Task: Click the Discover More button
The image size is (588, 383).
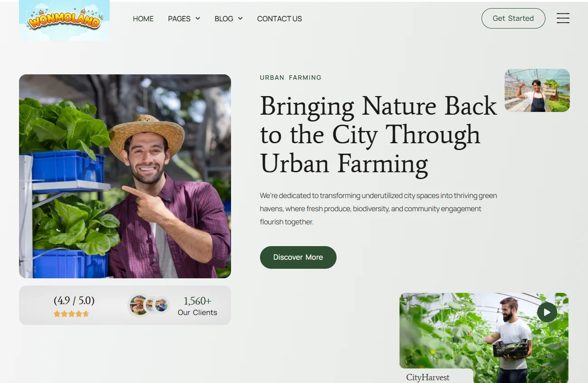Action: (298, 257)
